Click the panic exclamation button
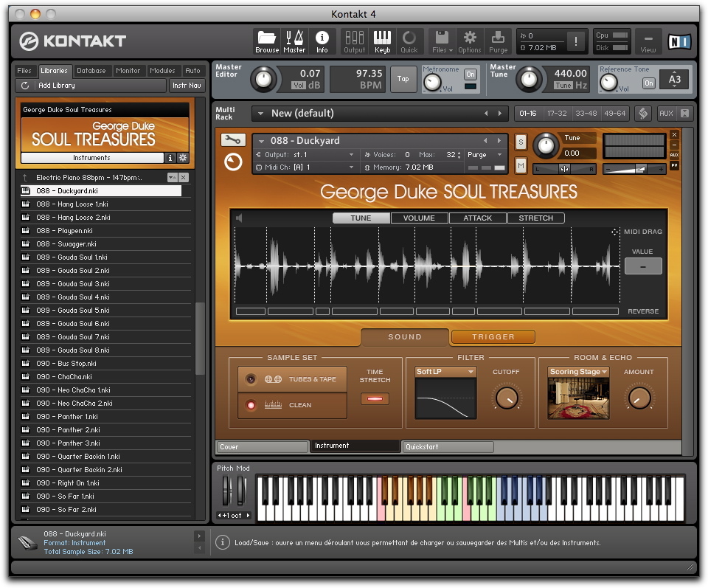Image resolution: width=708 pixels, height=588 pixels. (x=576, y=41)
